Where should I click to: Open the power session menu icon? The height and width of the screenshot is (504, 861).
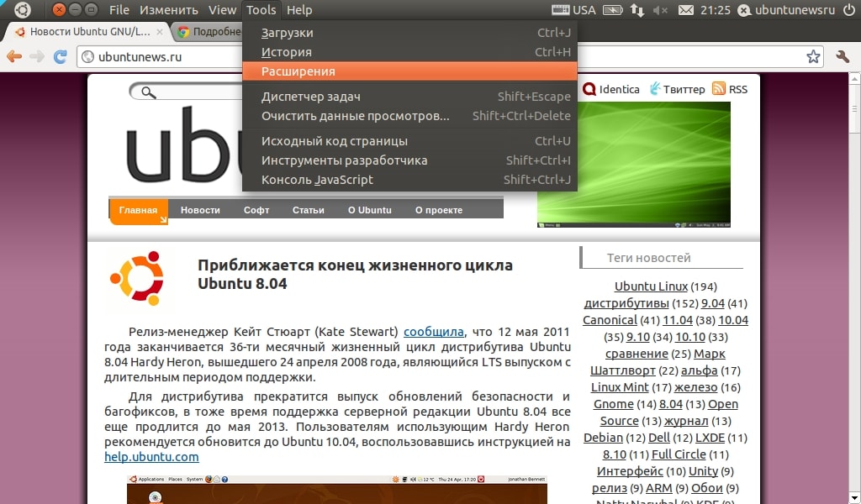point(849,10)
